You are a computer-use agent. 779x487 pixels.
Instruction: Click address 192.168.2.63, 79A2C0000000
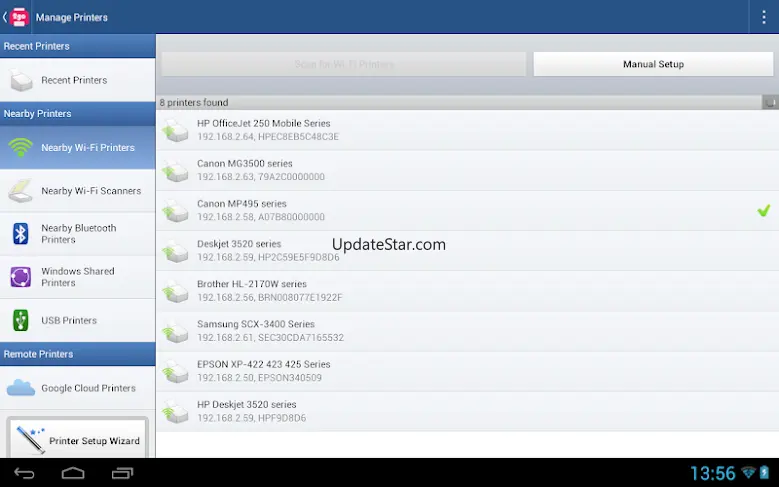tap(261, 177)
